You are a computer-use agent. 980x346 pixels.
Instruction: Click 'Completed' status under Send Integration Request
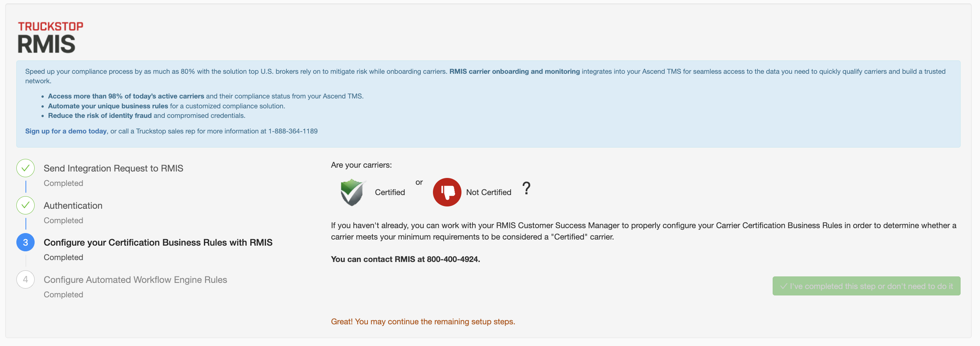tap(63, 183)
